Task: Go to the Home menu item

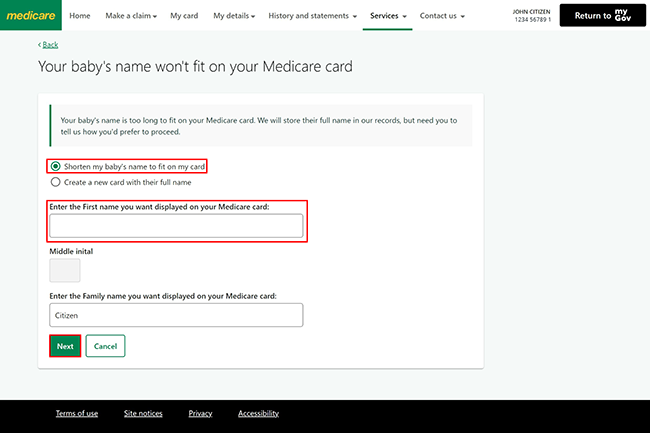Action: point(80,16)
